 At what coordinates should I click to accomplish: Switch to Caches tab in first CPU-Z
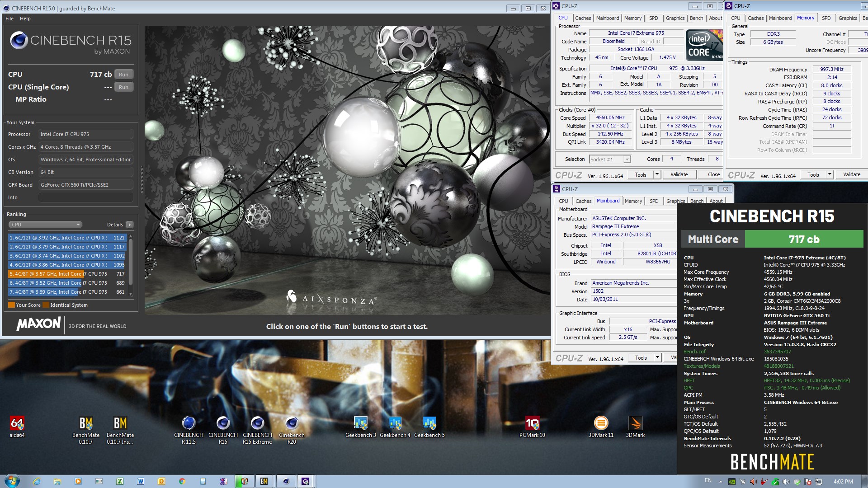point(583,18)
